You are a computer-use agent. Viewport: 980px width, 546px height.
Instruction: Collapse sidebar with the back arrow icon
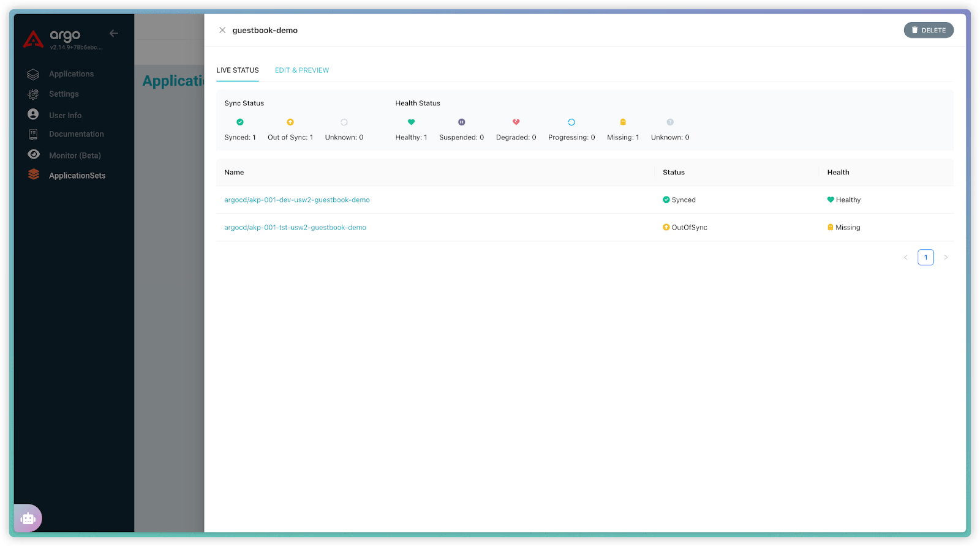114,33
